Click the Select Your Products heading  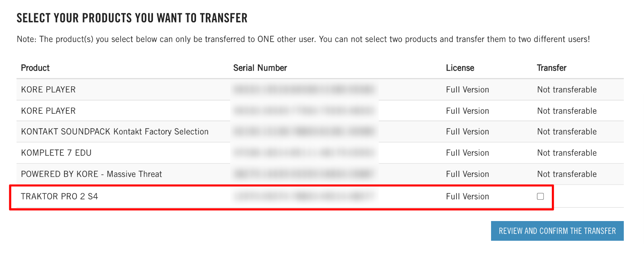pos(132,18)
